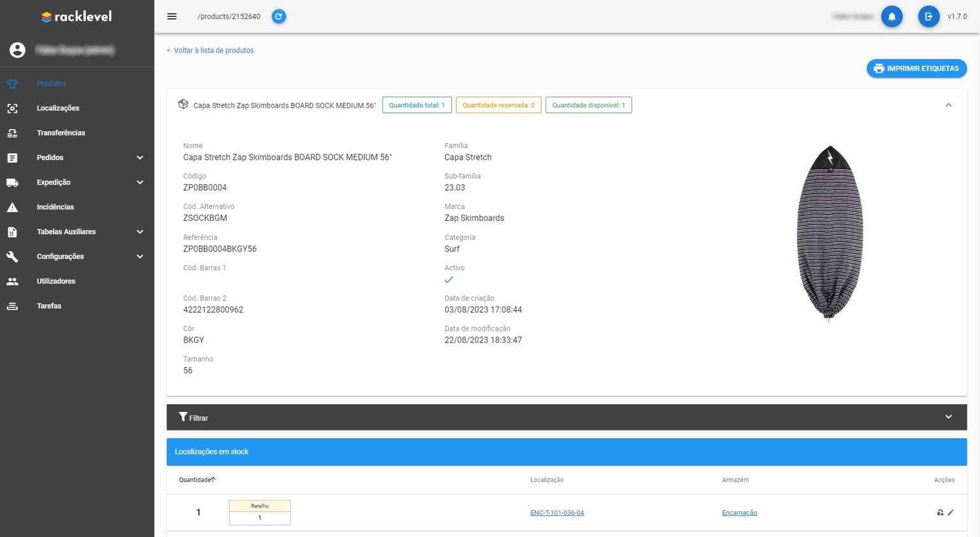Click the edit pencil icon in the ENC-T-101-036-04 row
The image size is (980, 537).
pyautogui.click(x=951, y=512)
